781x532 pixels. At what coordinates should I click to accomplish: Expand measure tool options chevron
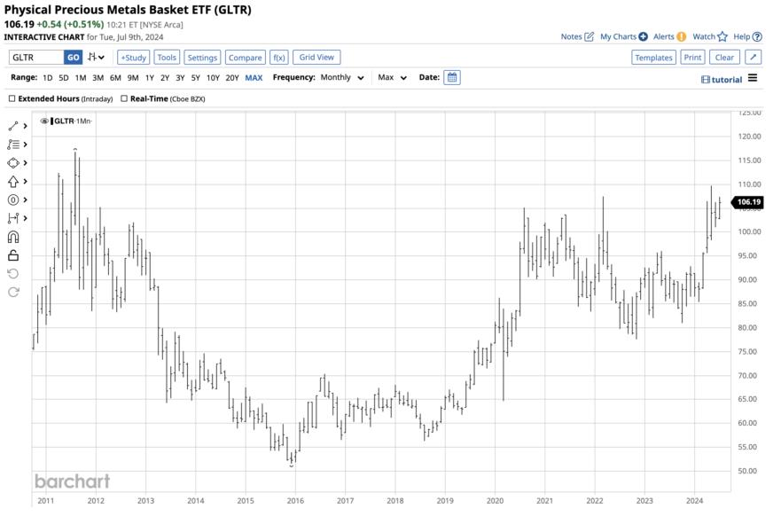pos(25,218)
